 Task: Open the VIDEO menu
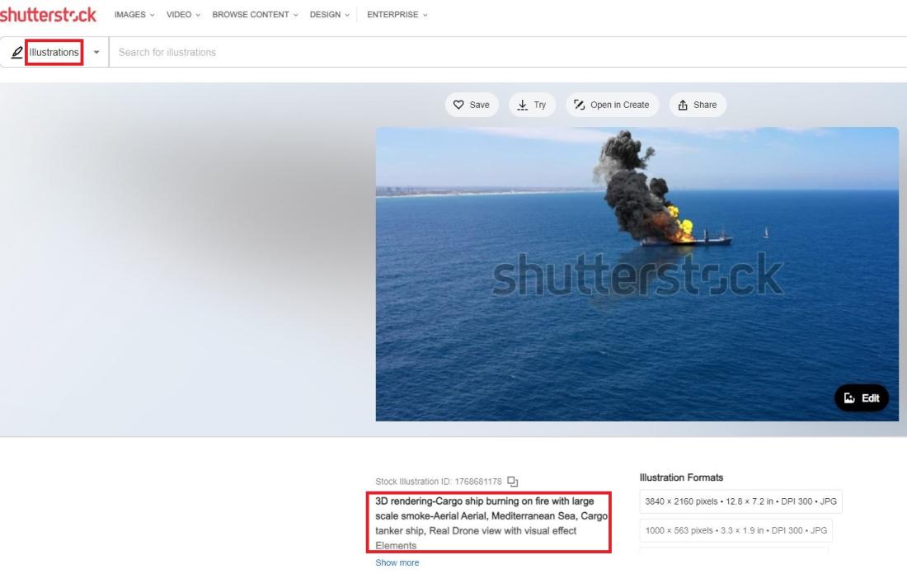pyautogui.click(x=183, y=15)
